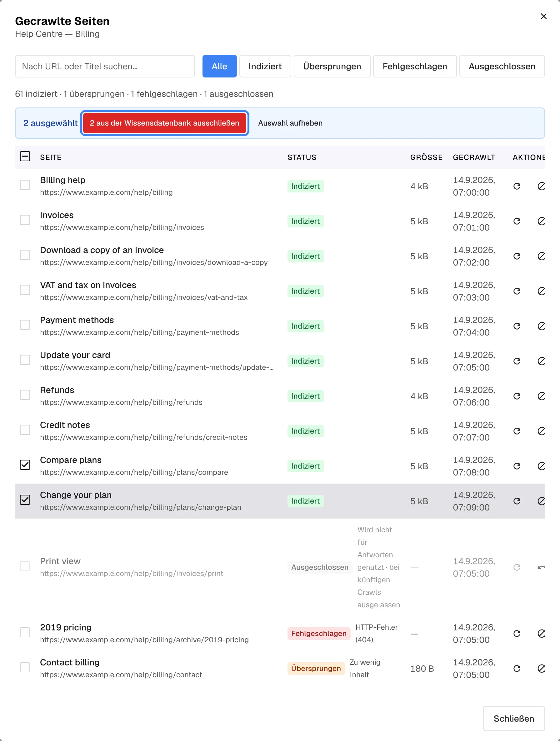This screenshot has height=741, width=560.
Task: Recrawl the Invoices page
Action: coord(517,221)
